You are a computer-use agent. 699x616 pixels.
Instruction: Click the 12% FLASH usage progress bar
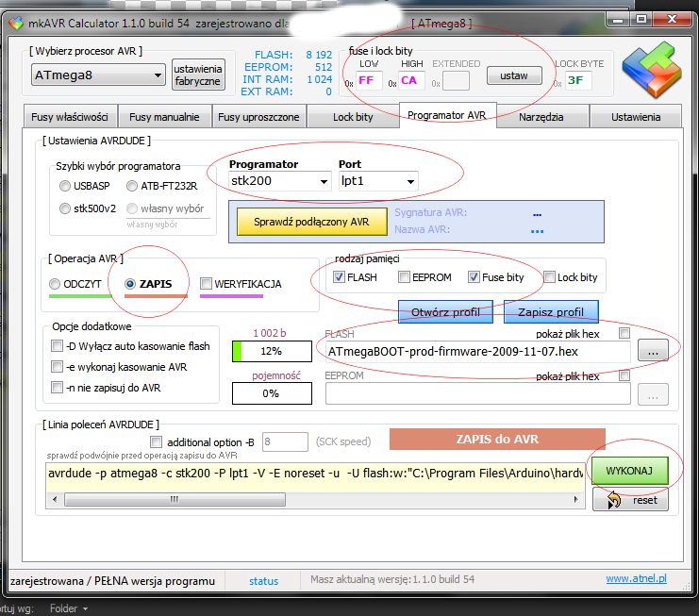point(272,351)
